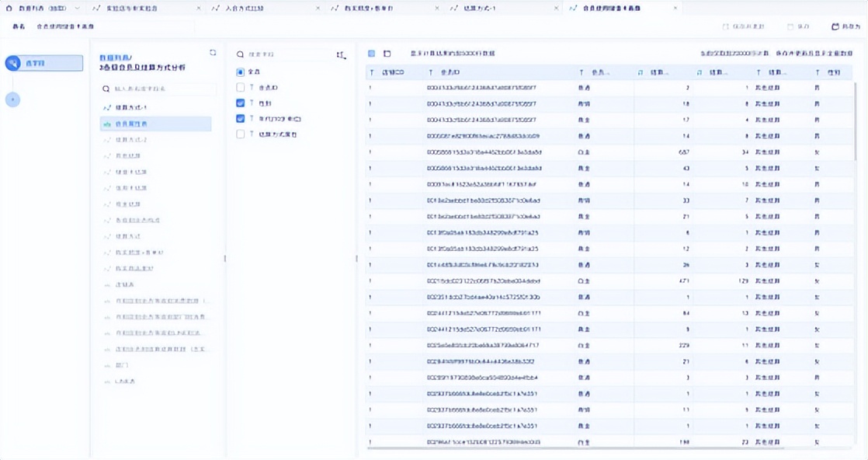
Task: Focus the name field below the tab bar
Action: click(x=115, y=26)
